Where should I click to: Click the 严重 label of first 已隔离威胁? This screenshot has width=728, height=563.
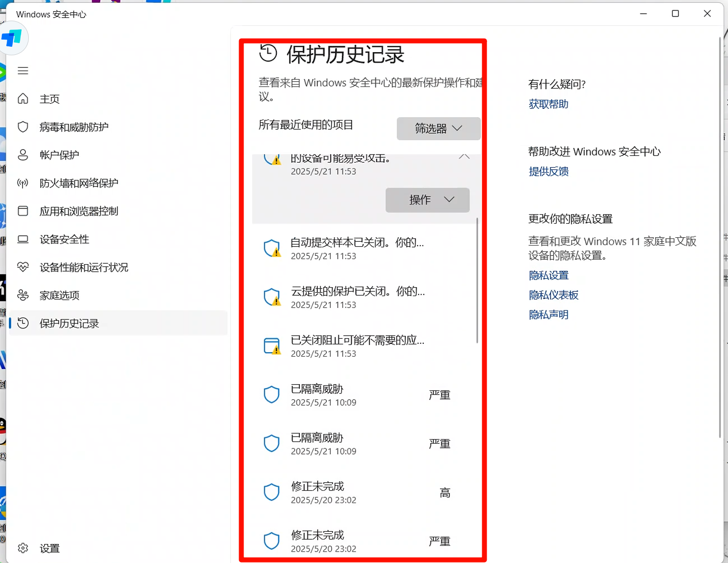tap(439, 395)
